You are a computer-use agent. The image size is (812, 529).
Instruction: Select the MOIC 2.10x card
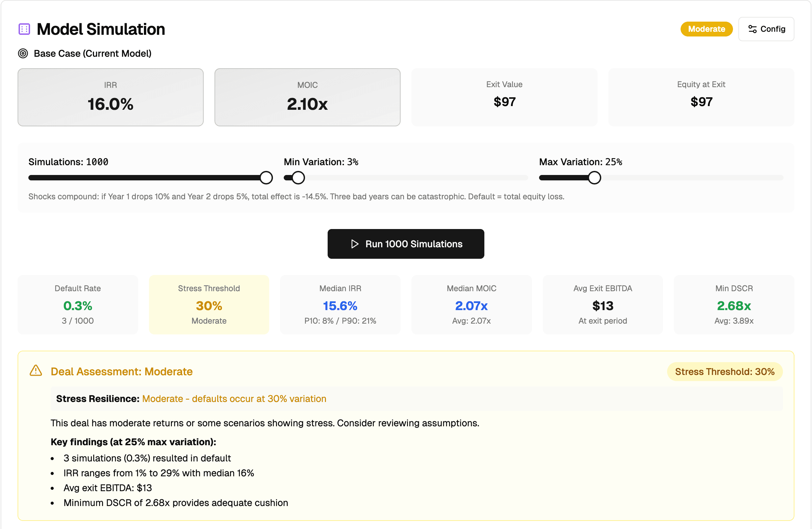click(307, 97)
